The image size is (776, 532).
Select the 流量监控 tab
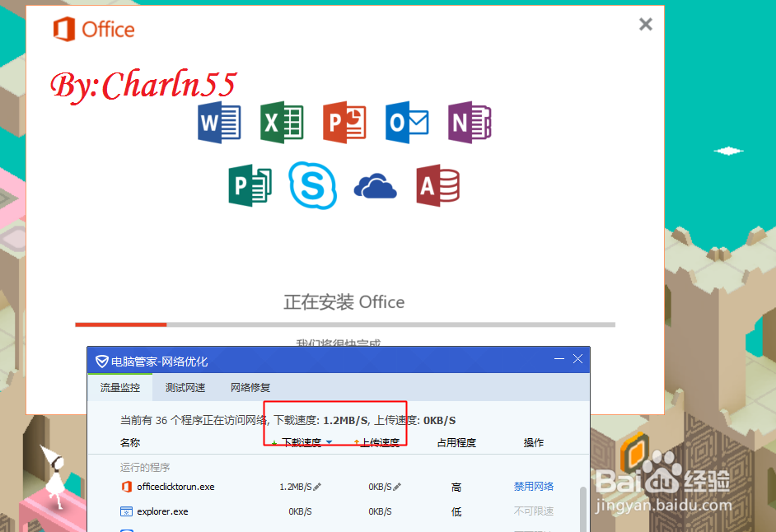[120, 386]
